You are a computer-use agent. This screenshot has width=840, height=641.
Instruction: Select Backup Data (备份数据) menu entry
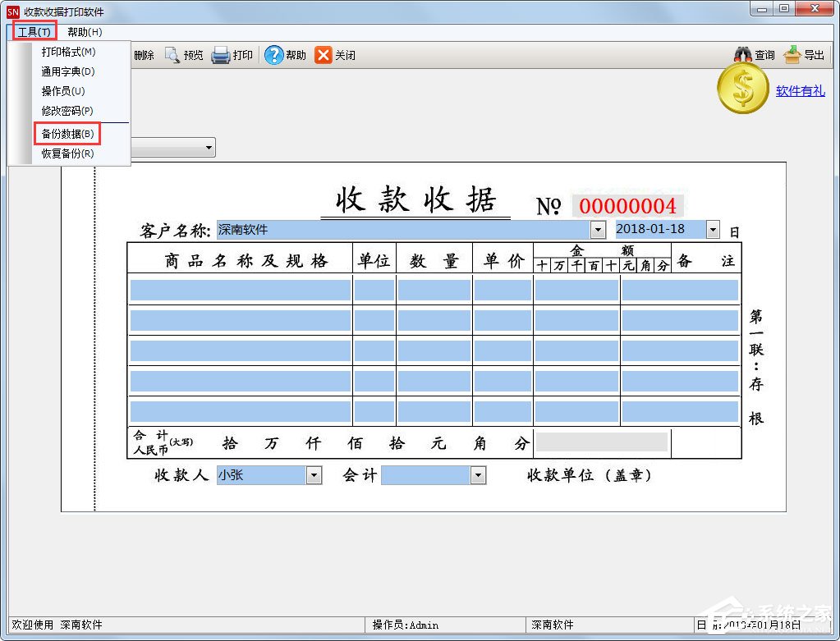pos(67,134)
